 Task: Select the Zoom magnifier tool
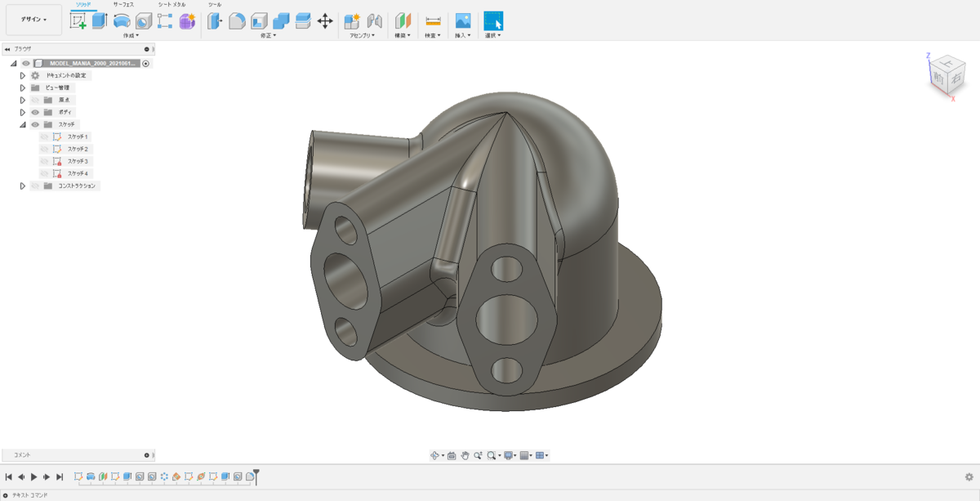click(x=478, y=455)
